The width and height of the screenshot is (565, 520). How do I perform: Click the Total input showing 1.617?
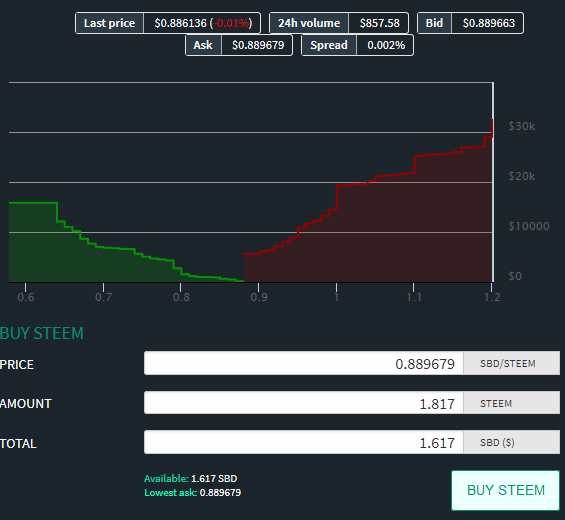pos(304,442)
